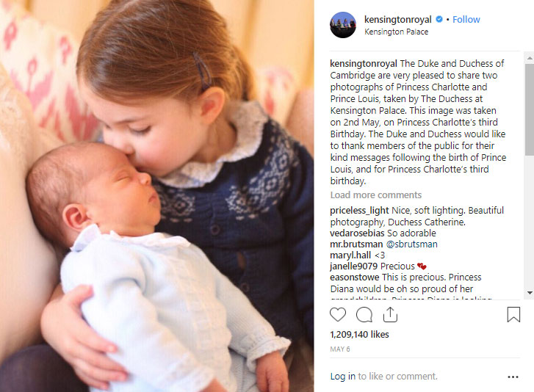Click the MAY 6 post date

(x=340, y=349)
